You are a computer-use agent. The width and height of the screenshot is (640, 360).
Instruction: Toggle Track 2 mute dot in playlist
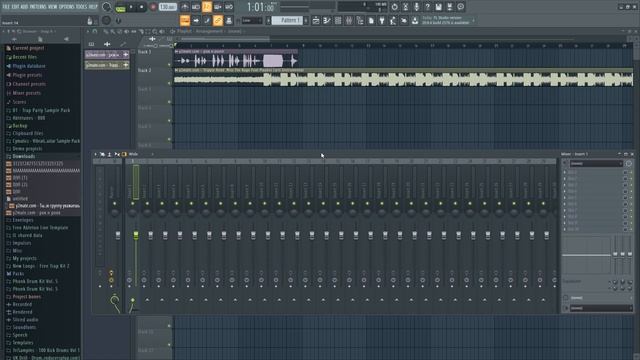pos(169,83)
